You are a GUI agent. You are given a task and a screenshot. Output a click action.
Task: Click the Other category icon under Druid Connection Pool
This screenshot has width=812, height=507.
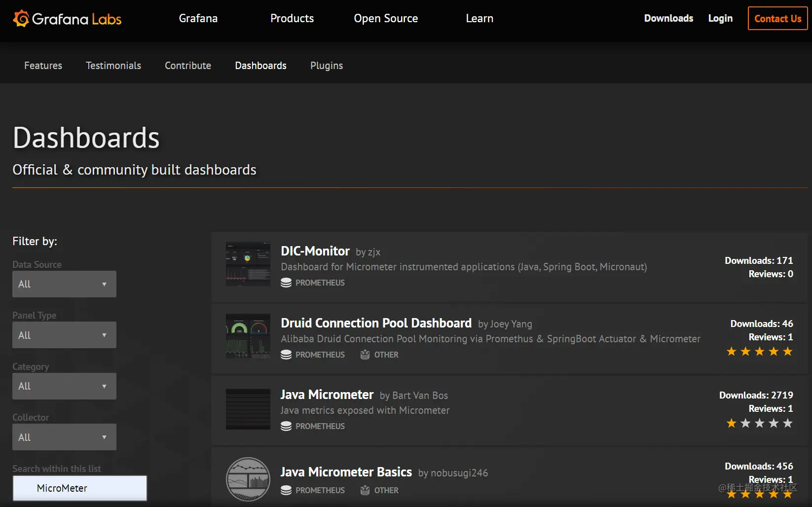365,355
